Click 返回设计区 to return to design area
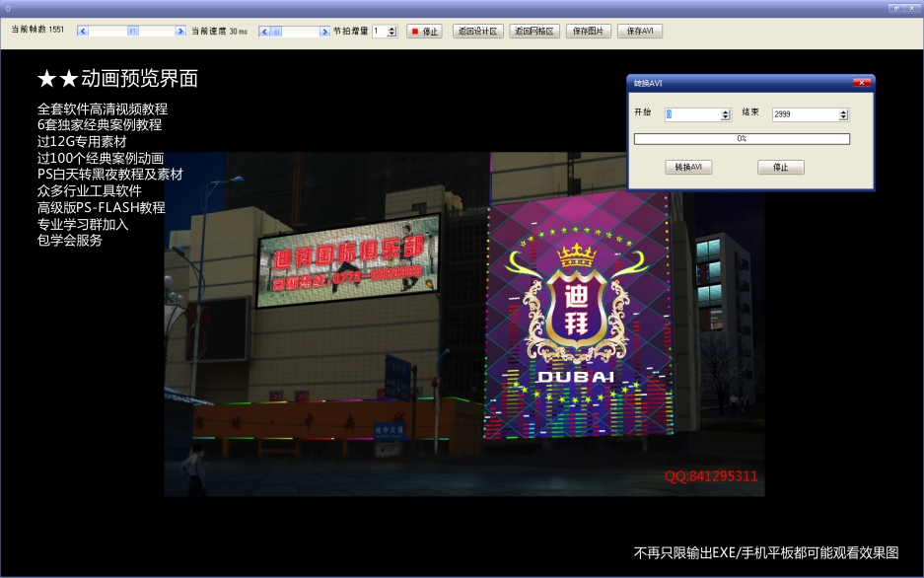Image resolution: width=924 pixels, height=578 pixels. [478, 32]
